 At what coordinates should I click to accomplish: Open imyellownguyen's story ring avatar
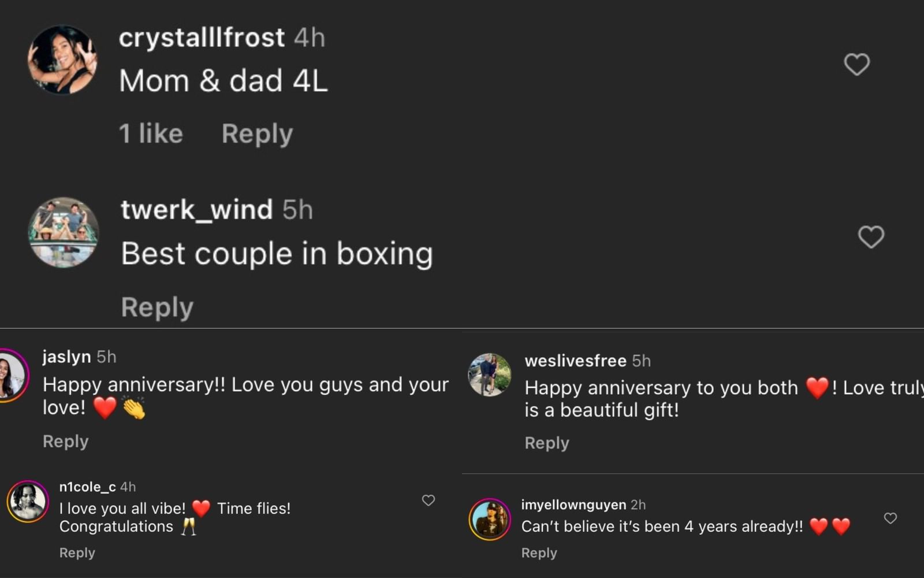coord(489,518)
